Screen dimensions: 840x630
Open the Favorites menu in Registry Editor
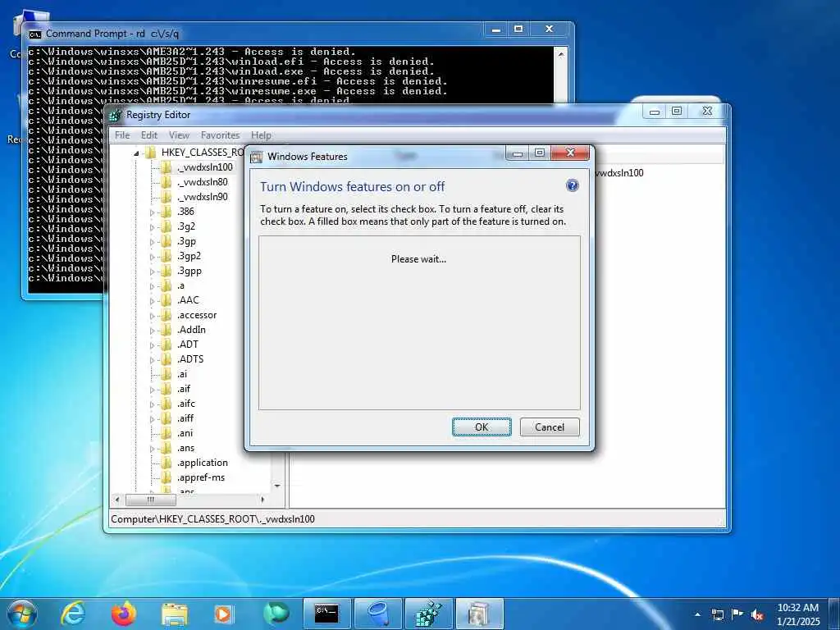click(220, 135)
